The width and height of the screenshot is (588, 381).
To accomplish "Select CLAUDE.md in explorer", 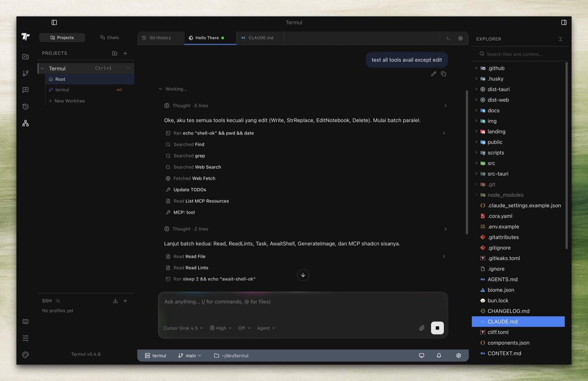I will (x=518, y=322).
